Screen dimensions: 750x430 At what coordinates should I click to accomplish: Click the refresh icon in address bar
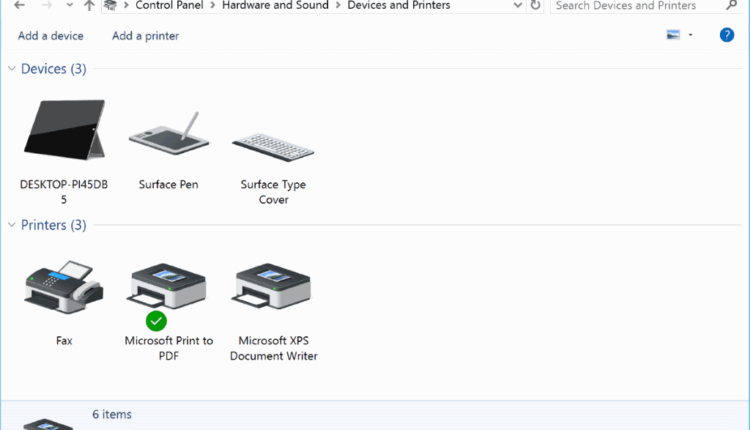[x=535, y=6]
